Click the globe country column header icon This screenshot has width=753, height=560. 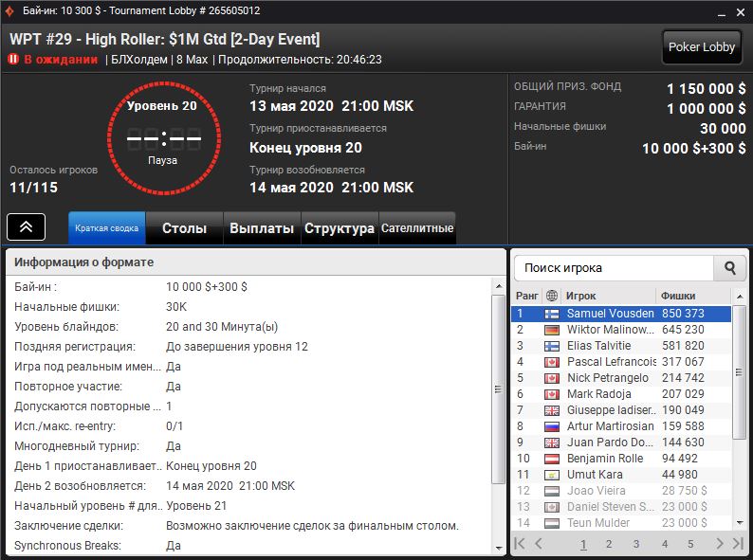click(x=552, y=296)
